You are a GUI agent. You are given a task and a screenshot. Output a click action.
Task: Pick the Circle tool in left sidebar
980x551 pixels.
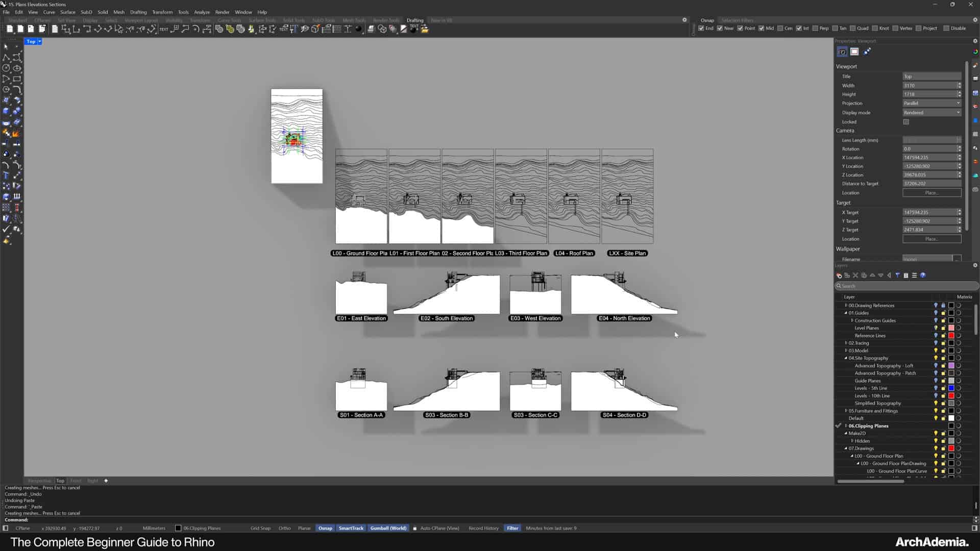pyautogui.click(x=6, y=68)
